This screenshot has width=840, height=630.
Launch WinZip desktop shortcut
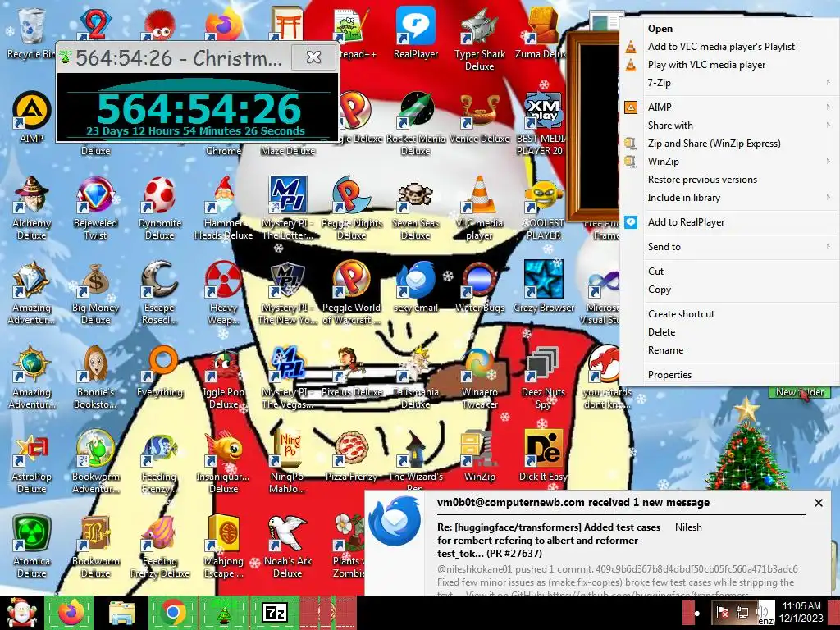click(x=479, y=455)
